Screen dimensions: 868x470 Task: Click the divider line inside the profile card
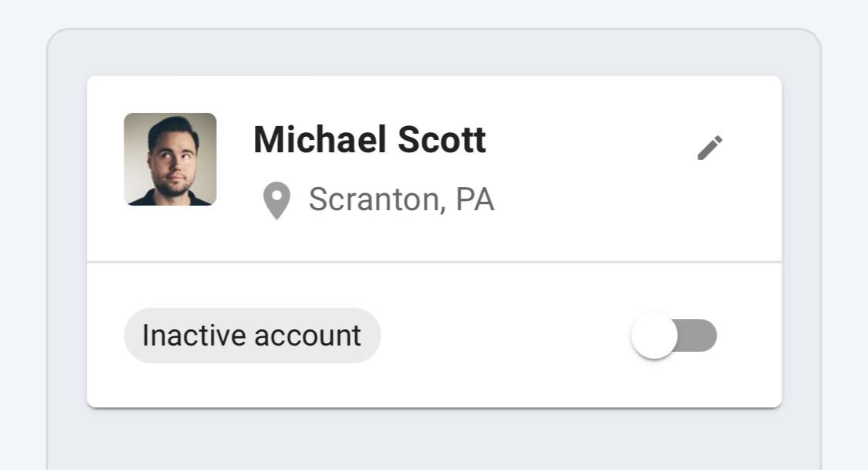(434, 262)
